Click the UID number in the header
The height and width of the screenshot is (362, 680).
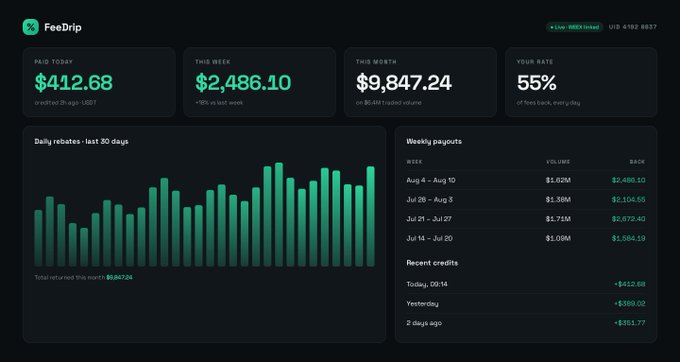click(x=633, y=27)
